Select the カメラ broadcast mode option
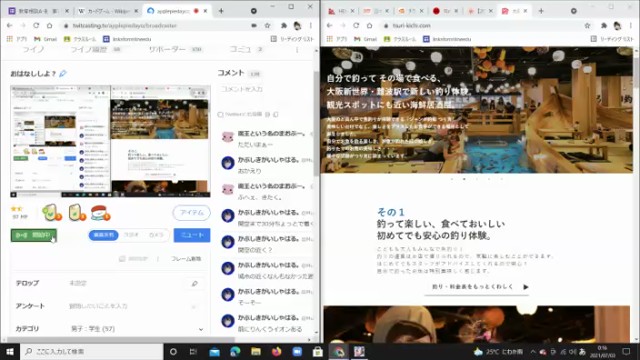The height and width of the screenshot is (360, 640). [156, 235]
